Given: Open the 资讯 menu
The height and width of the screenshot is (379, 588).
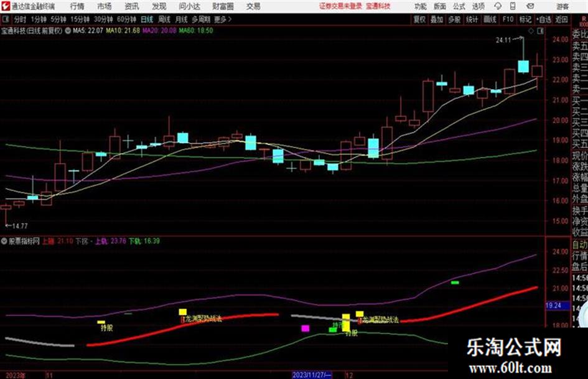Looking at the screenshot, I should pyautogui.click(x=132, y=6).
